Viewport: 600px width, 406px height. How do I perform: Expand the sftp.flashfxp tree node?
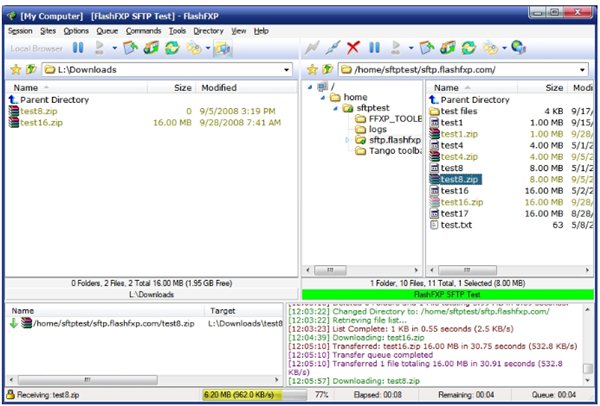coord(349,139)
